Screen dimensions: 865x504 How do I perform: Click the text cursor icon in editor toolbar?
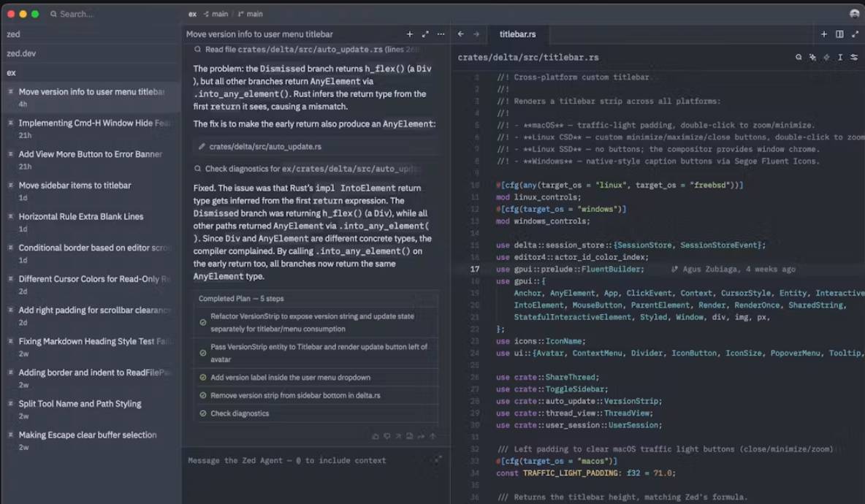(839, 57)
